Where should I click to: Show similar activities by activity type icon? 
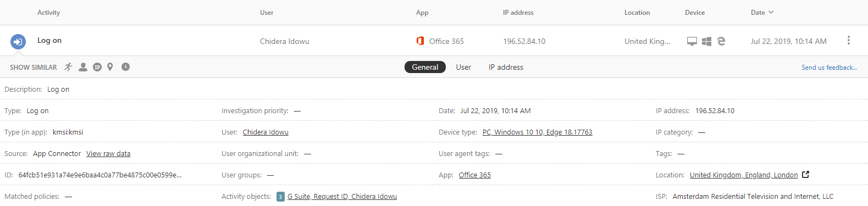tap(68, 67)
